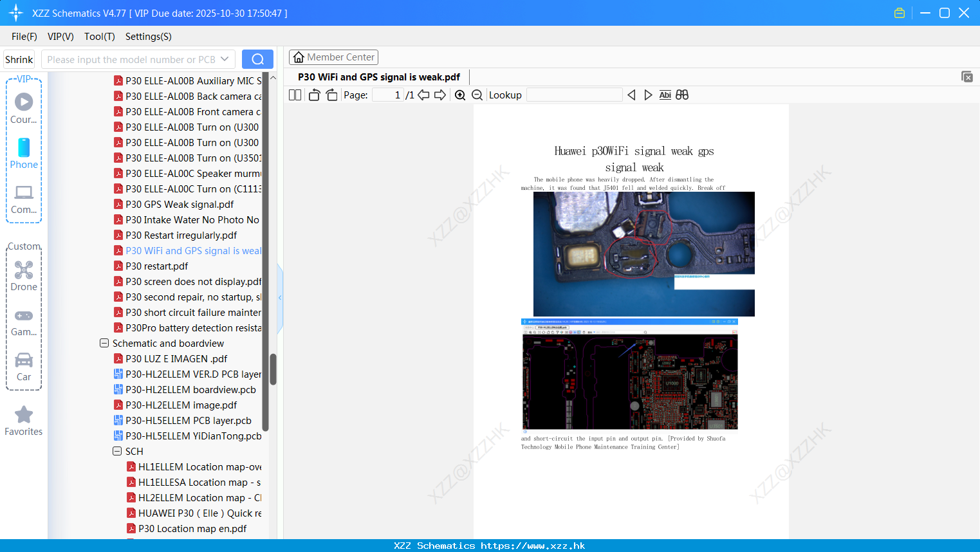This screenshot has height=552, width=980.
Task: Open P30Pro battery detection file
Action: (x=188, y=328)
